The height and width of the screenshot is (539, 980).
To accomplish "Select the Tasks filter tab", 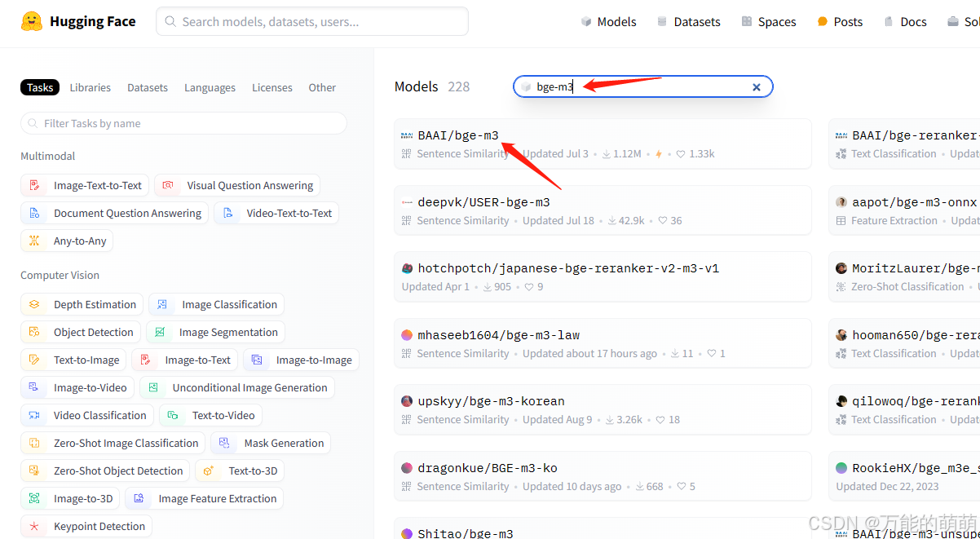I will click(40, 87).
